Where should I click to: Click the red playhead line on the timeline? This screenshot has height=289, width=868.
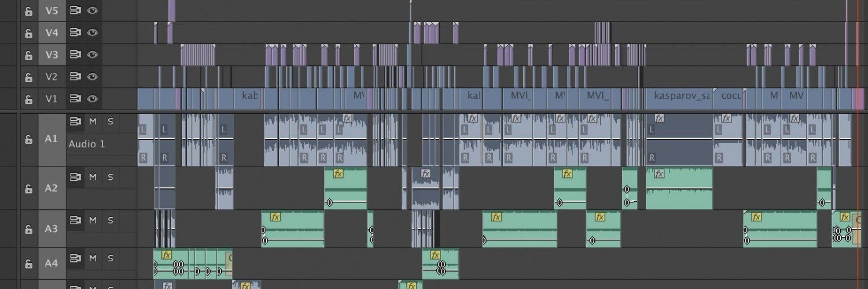click(857, 144)
